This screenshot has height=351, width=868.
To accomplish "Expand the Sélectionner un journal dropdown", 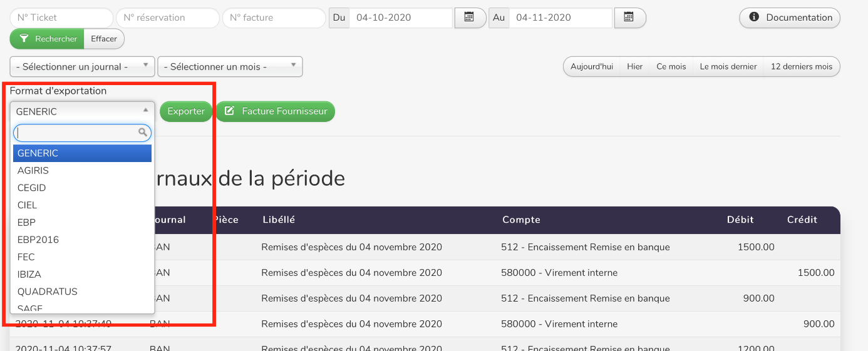I will click(82, 66).
